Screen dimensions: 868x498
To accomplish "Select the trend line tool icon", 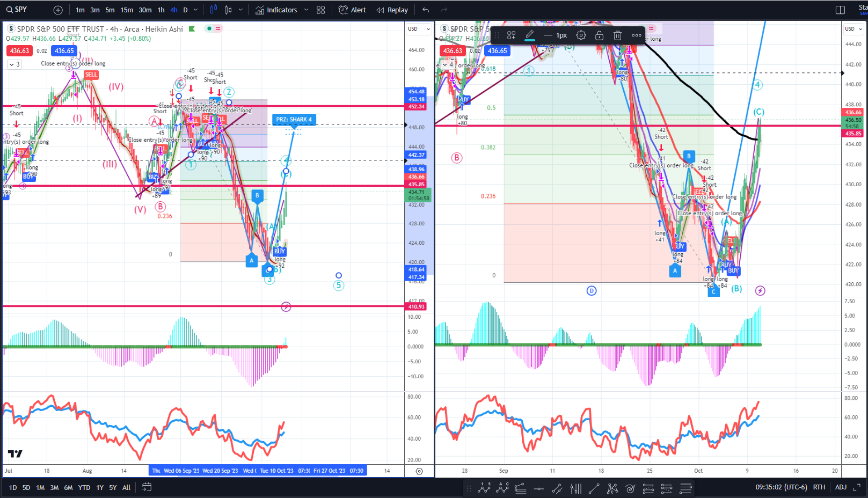I will click(594, 488).
